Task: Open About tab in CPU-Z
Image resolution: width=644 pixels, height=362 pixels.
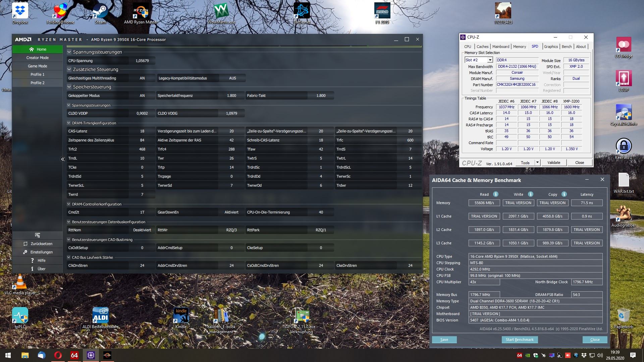Action: tap(581, 47)
